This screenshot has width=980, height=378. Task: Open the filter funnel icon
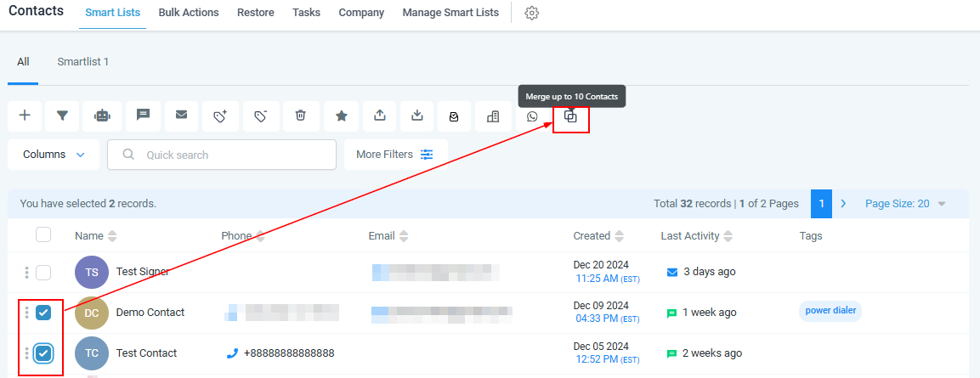63,116
